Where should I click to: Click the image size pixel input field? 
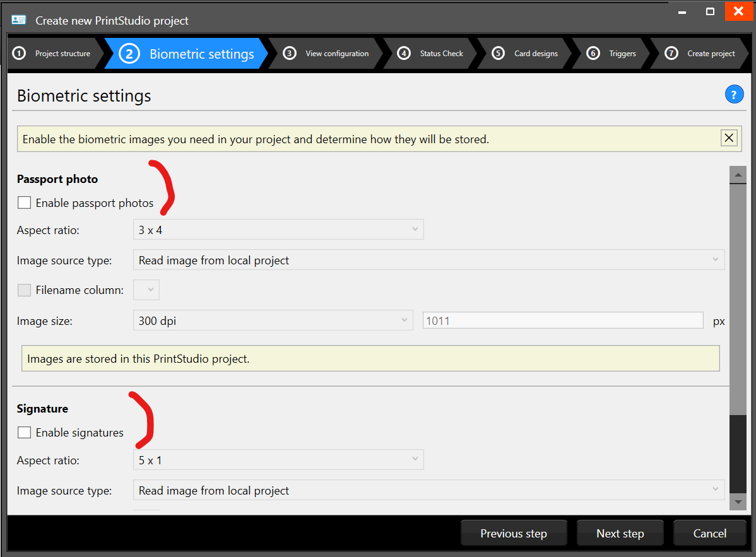pyautogui.click(x=562, y=320)
